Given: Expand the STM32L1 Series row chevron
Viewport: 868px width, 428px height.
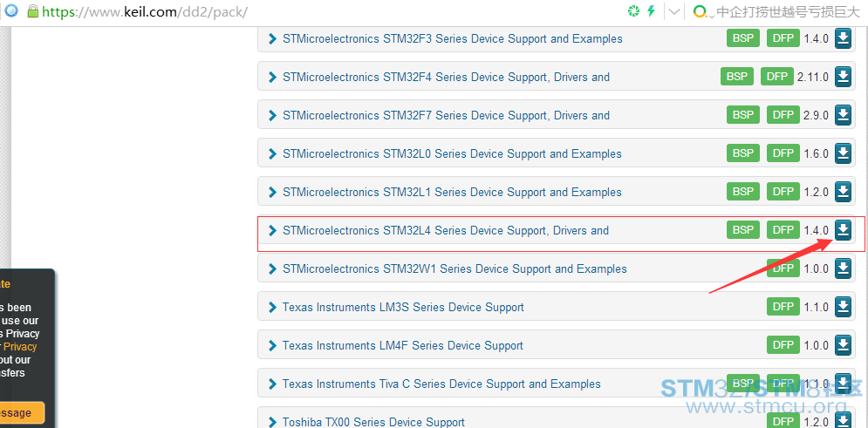Looking at the screenshot, I should tap(272, 192).
